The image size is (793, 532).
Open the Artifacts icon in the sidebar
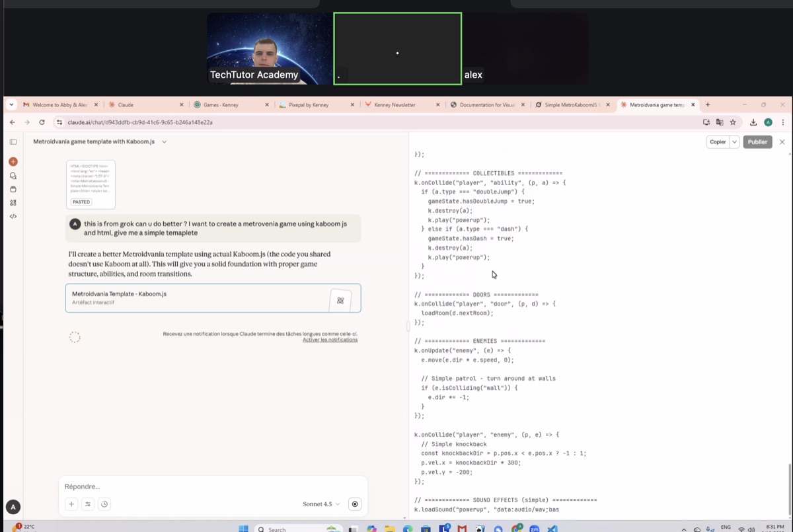tap(13, 203)
